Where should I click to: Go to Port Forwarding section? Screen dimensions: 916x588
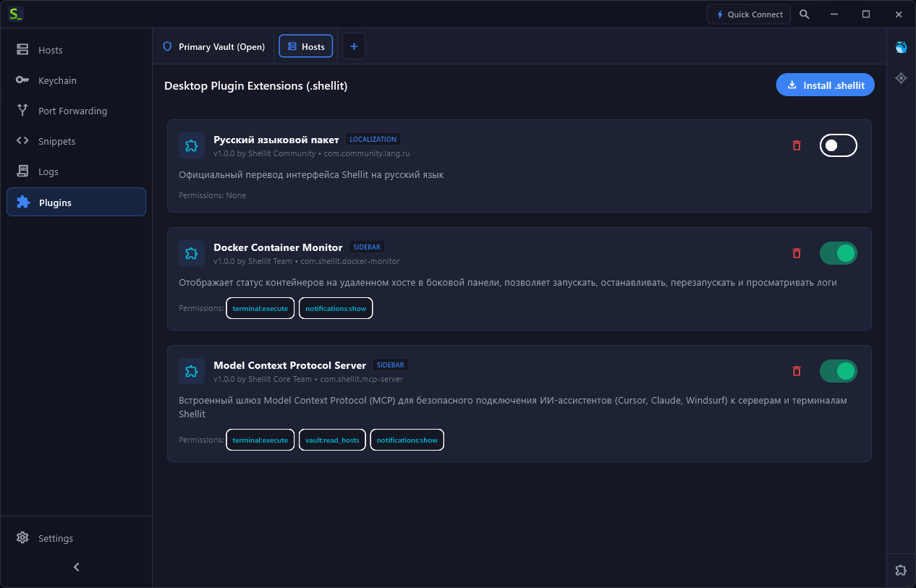tap(76, 111)
